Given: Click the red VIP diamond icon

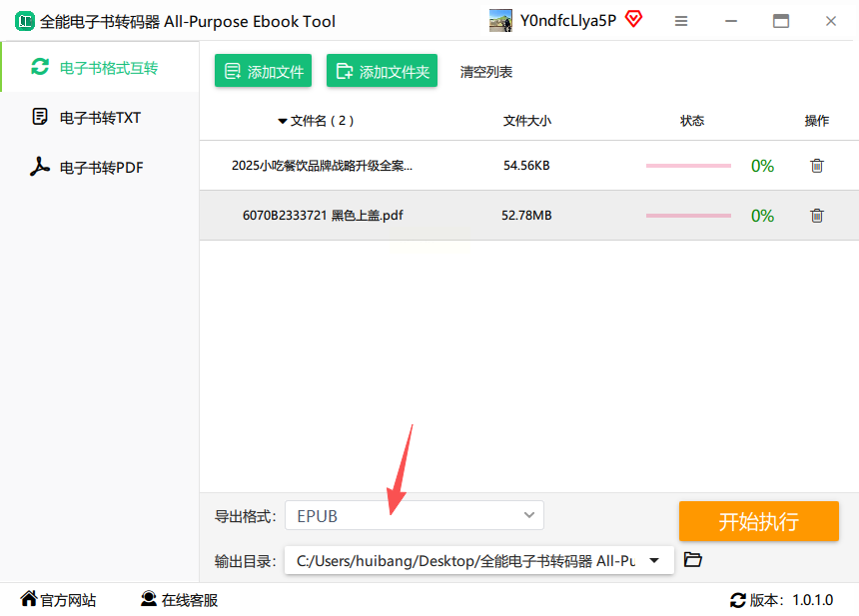Looking at the screenshot, I should pos(634,19).
